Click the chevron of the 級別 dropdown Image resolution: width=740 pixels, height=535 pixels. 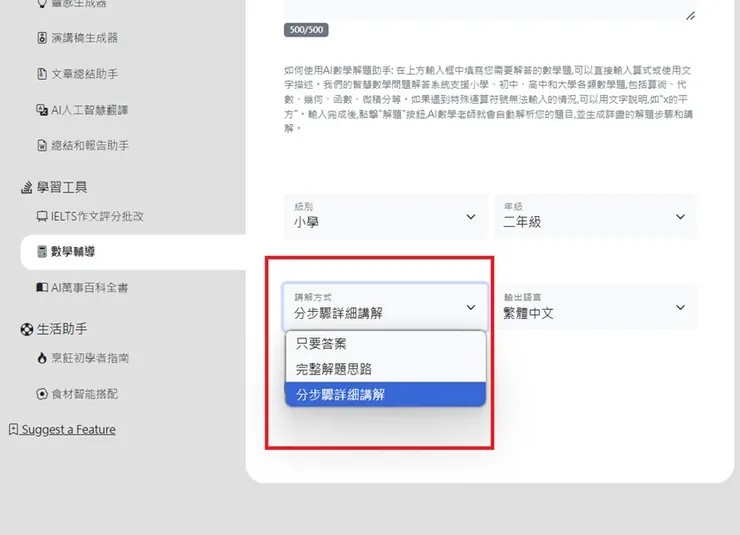pos(471,217)
